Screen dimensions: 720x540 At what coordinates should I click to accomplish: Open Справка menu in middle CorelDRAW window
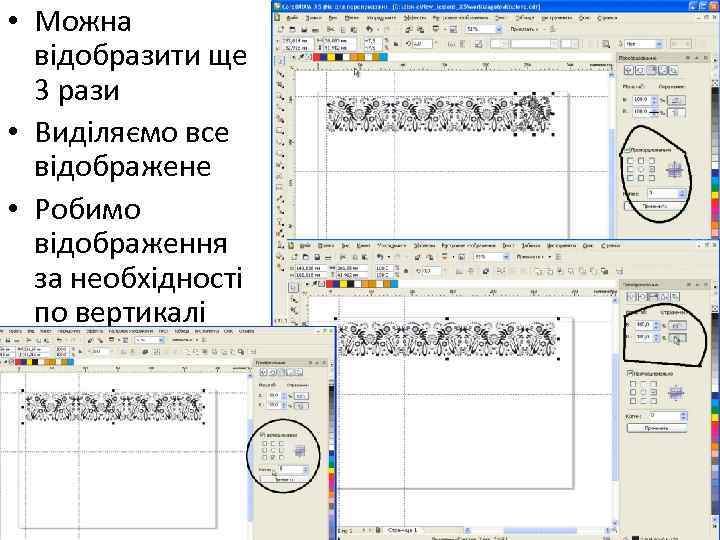click(x=611, y=246)
